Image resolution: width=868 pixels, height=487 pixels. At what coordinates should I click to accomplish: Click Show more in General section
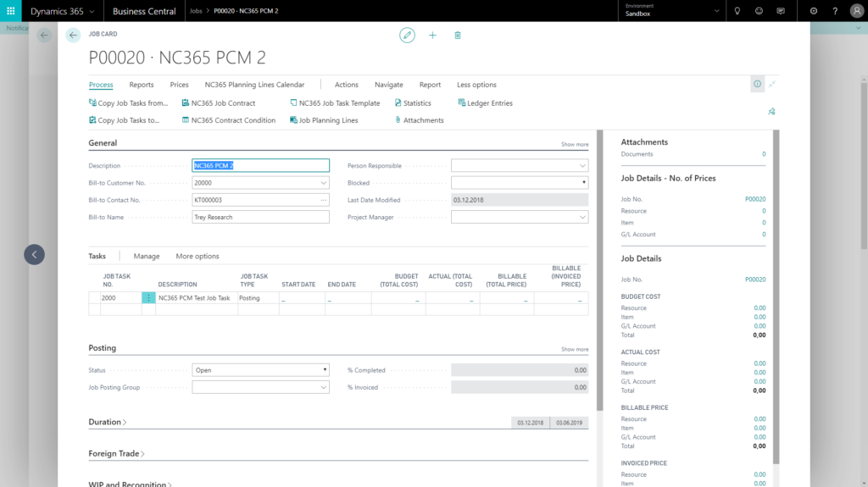(x=575, y=145)
